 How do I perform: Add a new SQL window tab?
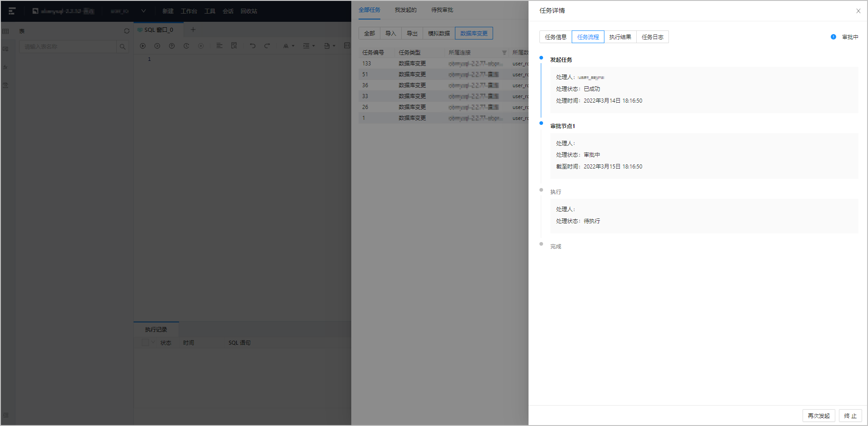193,30
